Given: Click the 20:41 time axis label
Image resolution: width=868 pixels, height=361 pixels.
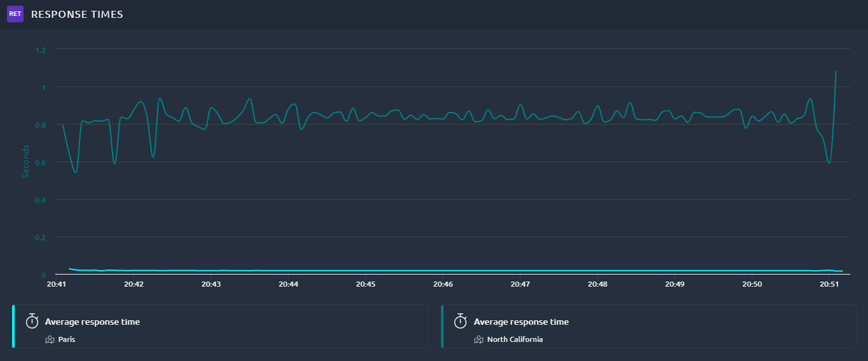Looking at the screenshot, I should point(57,285).
